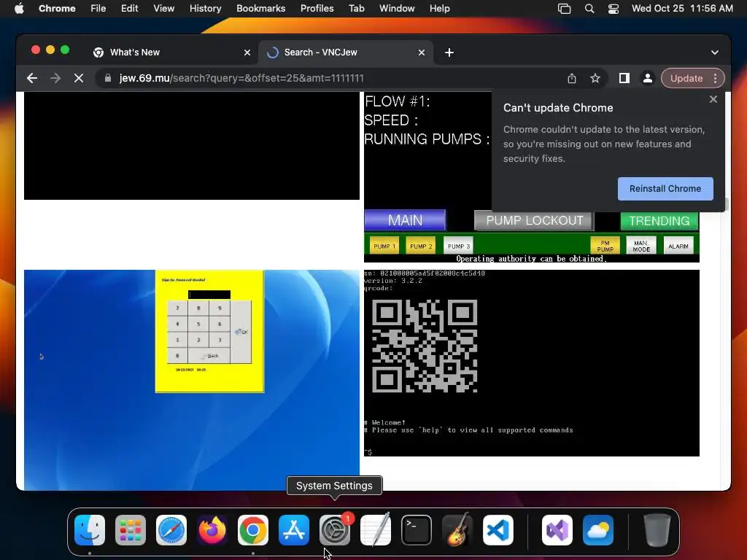Select PUMP 3 in the pump panel
Viewport: 747px width, 560px height.
[x=458, y=246]
